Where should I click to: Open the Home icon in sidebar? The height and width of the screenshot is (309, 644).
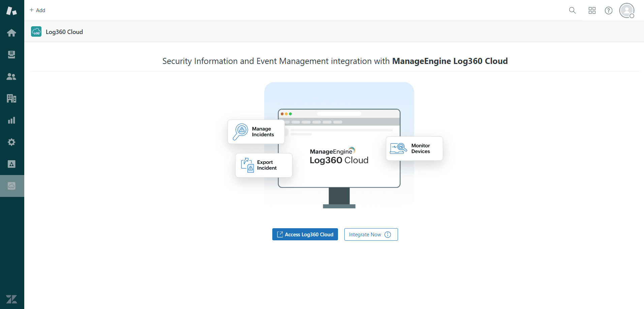[11, 33]
